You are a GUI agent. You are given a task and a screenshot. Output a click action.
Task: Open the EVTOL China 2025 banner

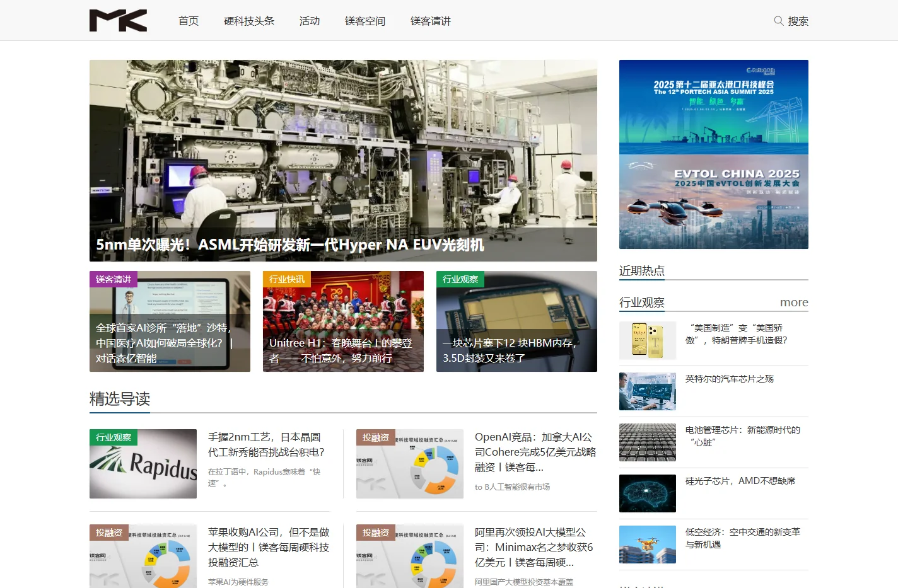(x=714, y=202)
